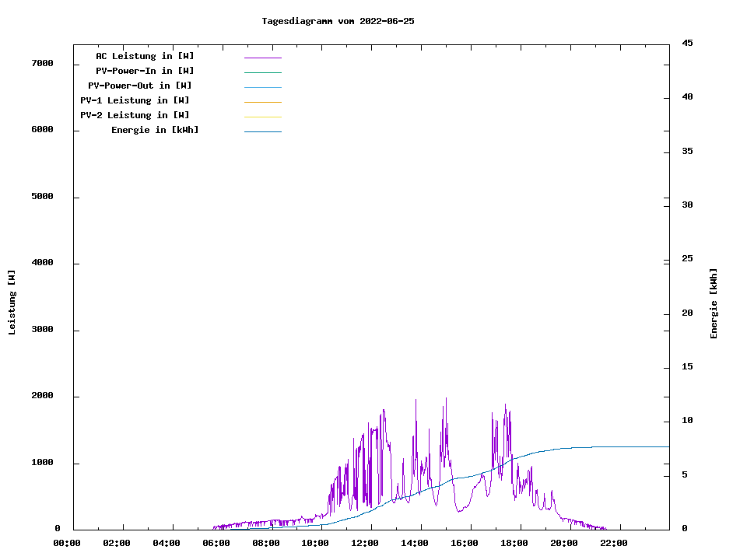This screenshot has height=560, width=747.
Task: Select the Energie in [kWh] legend label
Action: click(x=155, y=130)
